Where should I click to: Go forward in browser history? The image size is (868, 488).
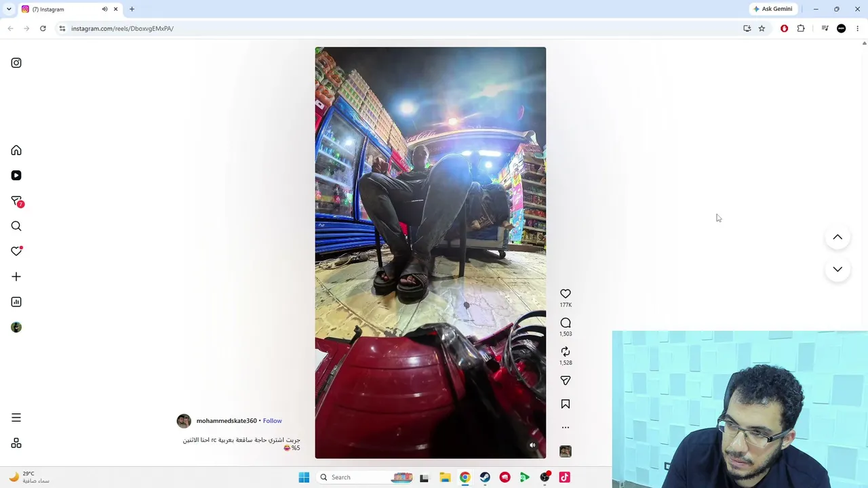(x=26, y=28)
